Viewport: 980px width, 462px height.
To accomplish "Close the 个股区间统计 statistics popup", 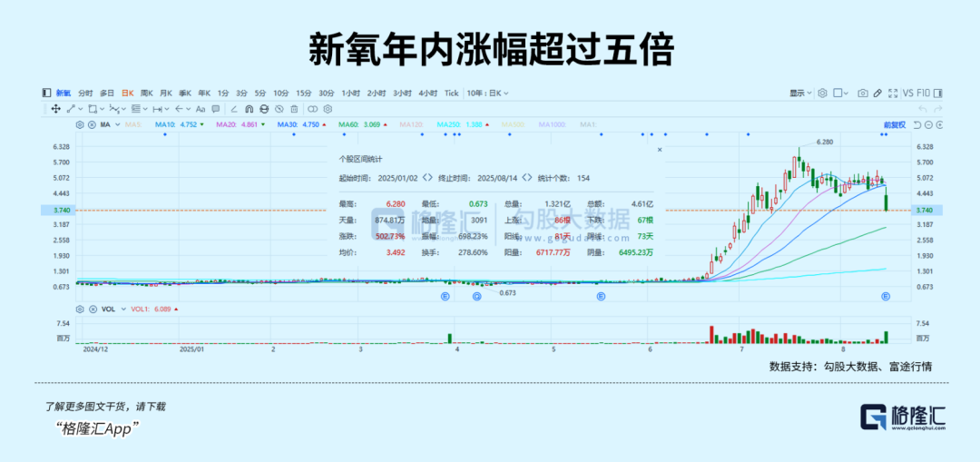I will click(x=660, y=150).
